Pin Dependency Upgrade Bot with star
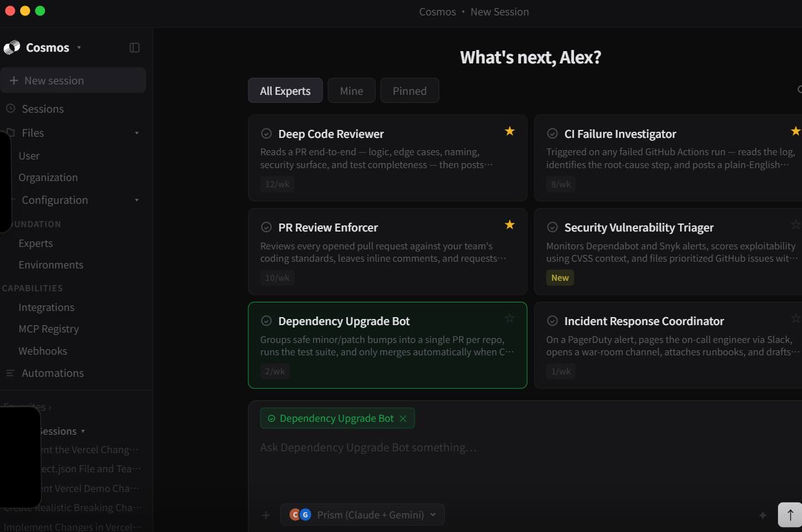The image size is (802, 532). point(509,318)
